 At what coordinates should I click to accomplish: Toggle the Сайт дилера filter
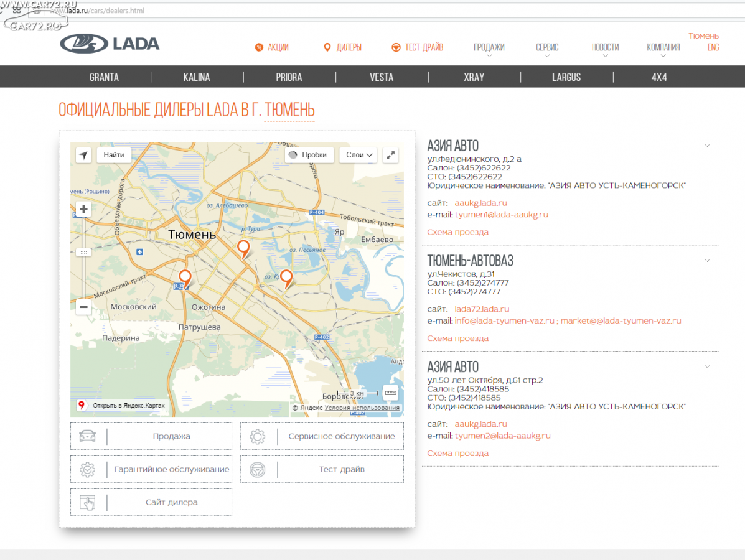(152, 502)
